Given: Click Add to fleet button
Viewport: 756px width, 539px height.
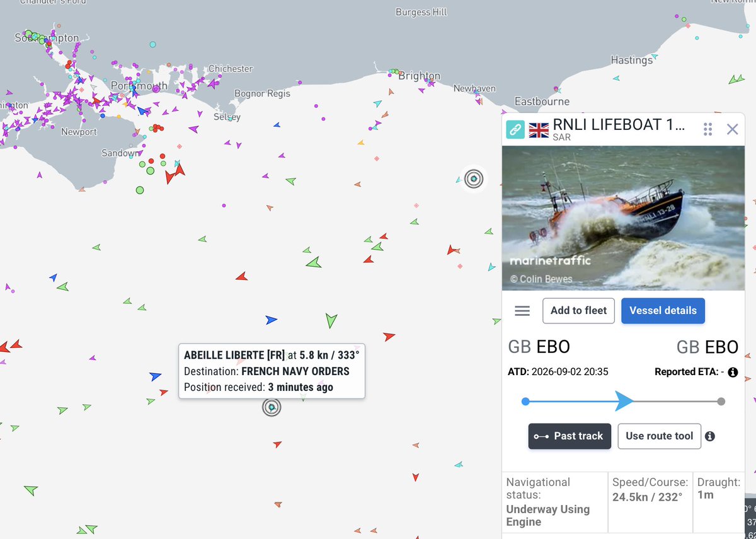Looking at the screenshot, I should click(578, 311).
